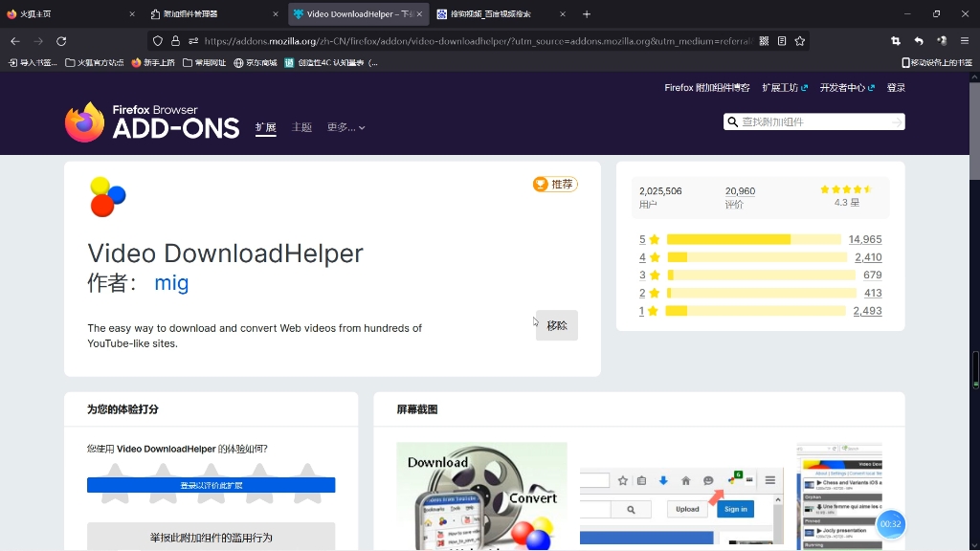Click the orange 推荐 recommended badge
Viewport: 980px width, 551px height.
[554, 184]
